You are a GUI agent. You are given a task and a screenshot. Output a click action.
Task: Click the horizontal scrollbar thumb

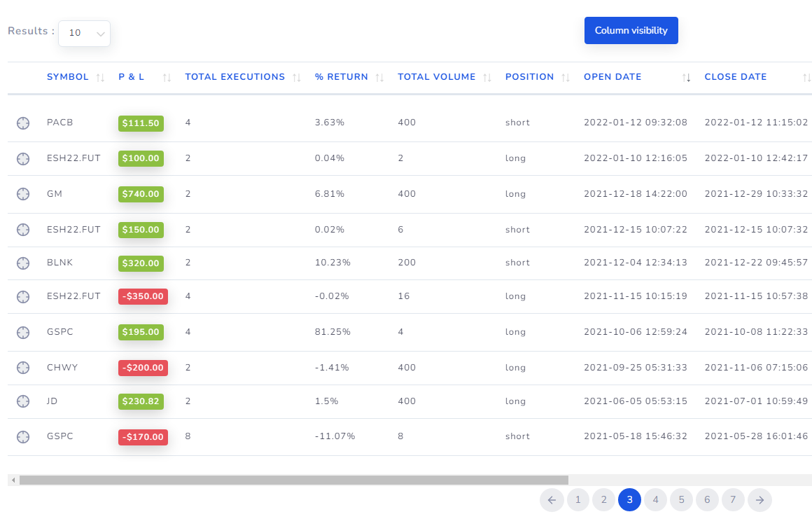tap(294, 480)
